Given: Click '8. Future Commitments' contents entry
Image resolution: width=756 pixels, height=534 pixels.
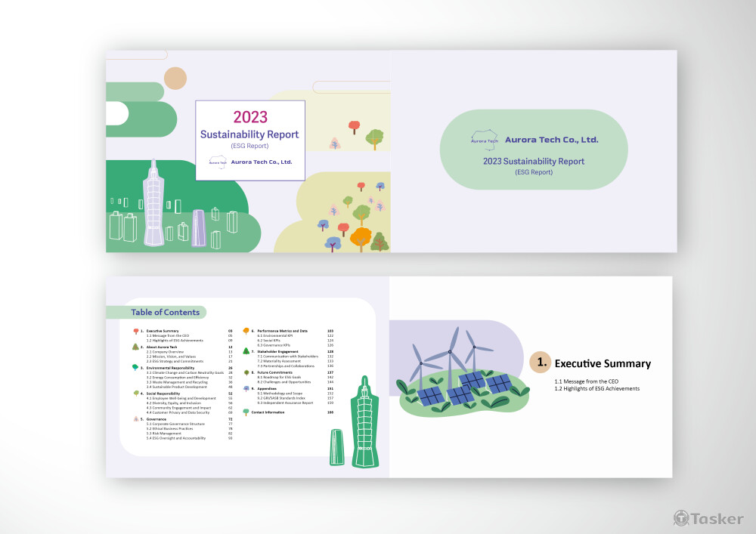Looking at the screenshot, I should (x=272, y=372).
